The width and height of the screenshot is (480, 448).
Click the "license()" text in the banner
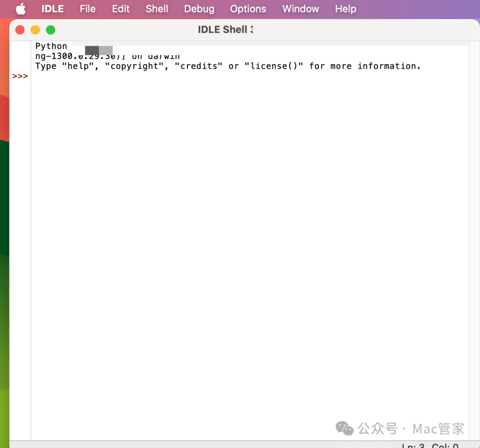click(273, 66)
